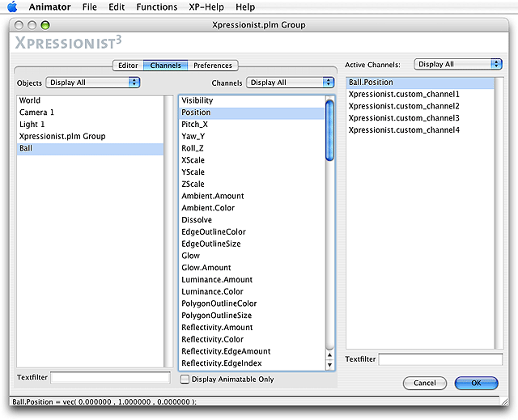Open the File menu
518x420 pixels.
(90, 7)
